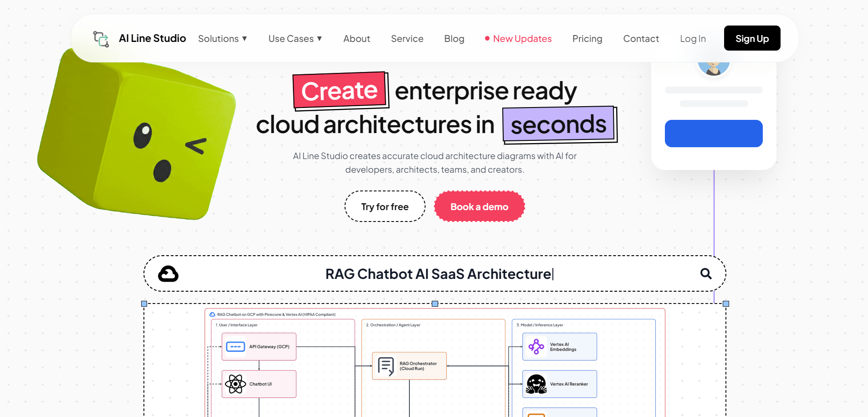868x417 pixels.
Task: Open the Contact page
Action: (x=641, y=39)
